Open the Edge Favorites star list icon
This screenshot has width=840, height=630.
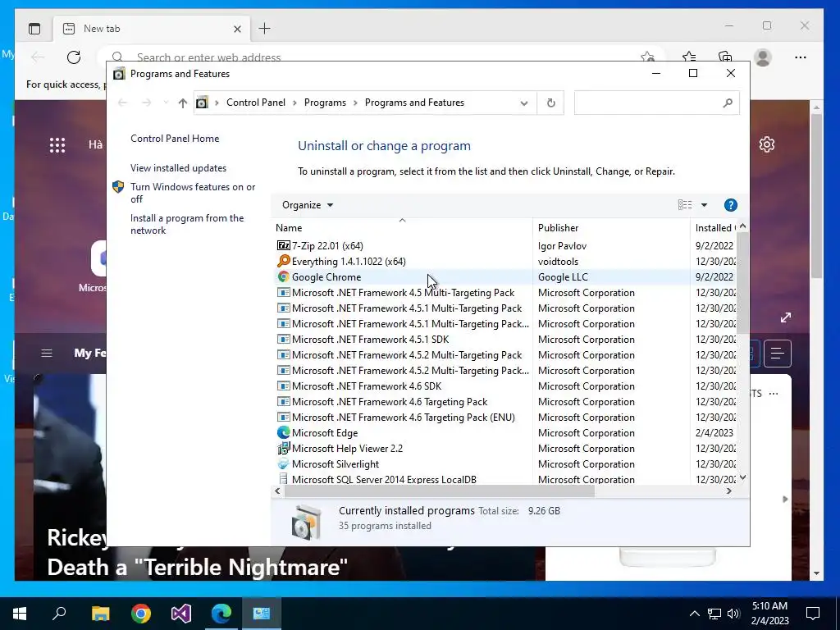(x=689, y=57)
